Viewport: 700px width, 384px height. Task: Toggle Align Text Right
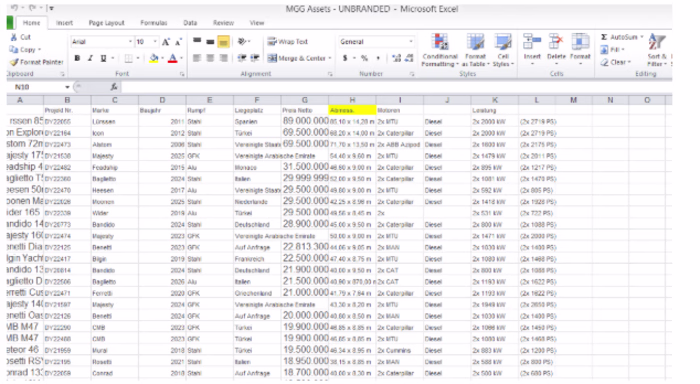point(224,58)
